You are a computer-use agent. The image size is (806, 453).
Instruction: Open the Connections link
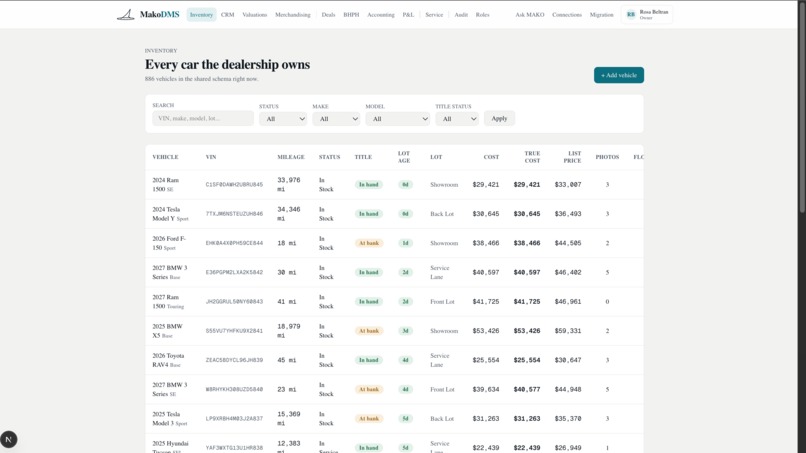click(x=567, y=15)
